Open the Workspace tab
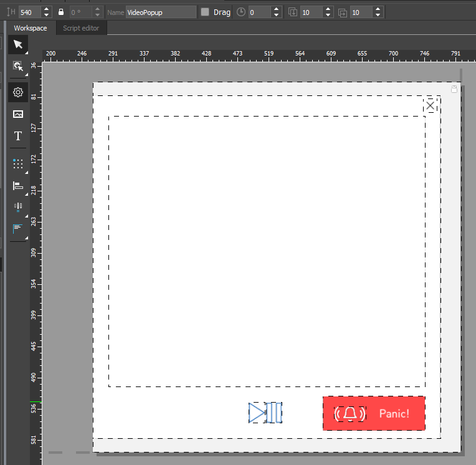The image size is (476, 465). (x=31, y=28)
